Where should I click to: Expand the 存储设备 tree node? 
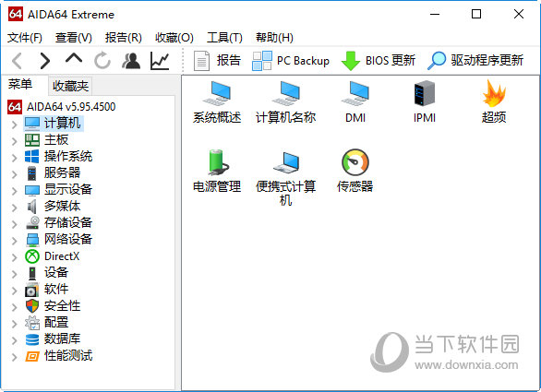14,224
